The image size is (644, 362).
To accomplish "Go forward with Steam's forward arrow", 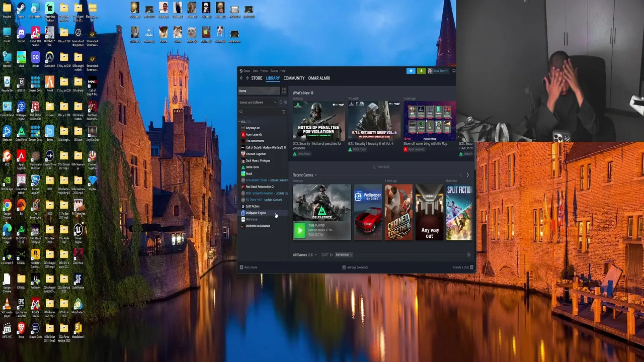I will 247,78.
